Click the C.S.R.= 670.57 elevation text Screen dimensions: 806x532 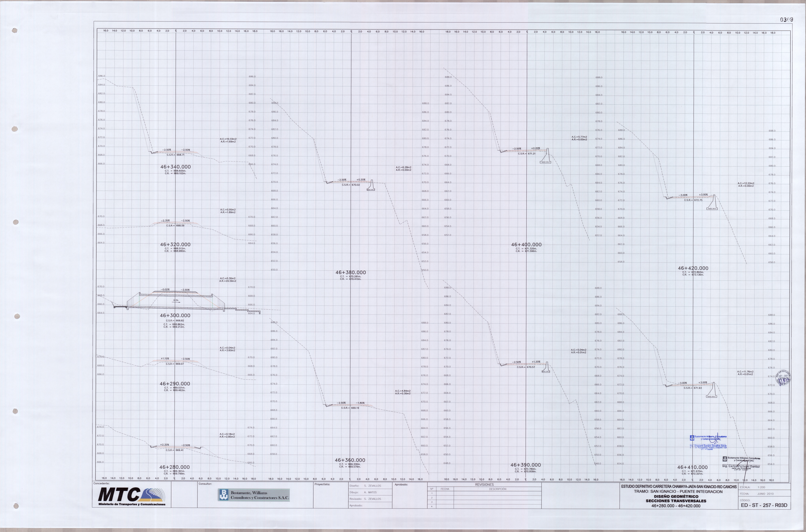click(526, 367)
